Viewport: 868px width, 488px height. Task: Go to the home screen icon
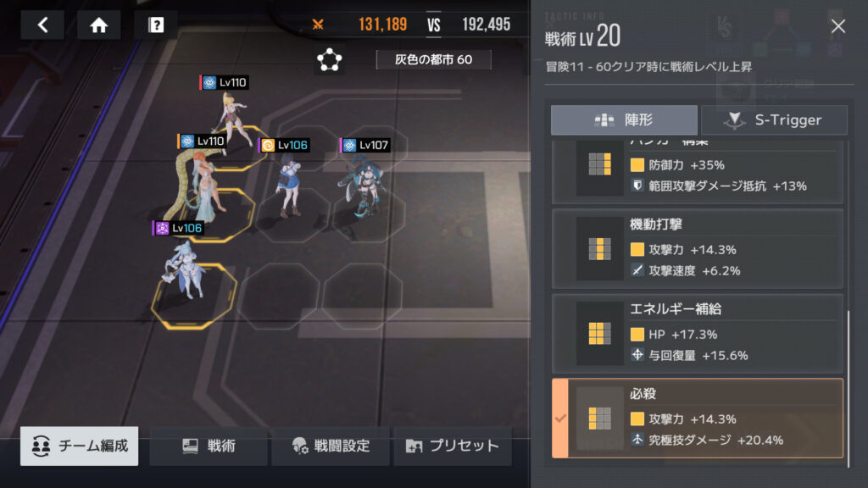(99, 25)
